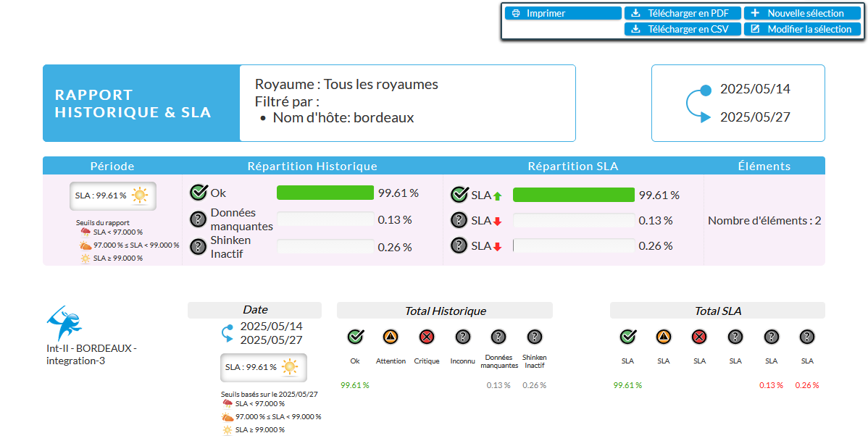Click the sun icon for SLA ≥ 99.000 % in Seuils du rapport
The width and height of the screenshot is (868, 446).
(85, 258)
